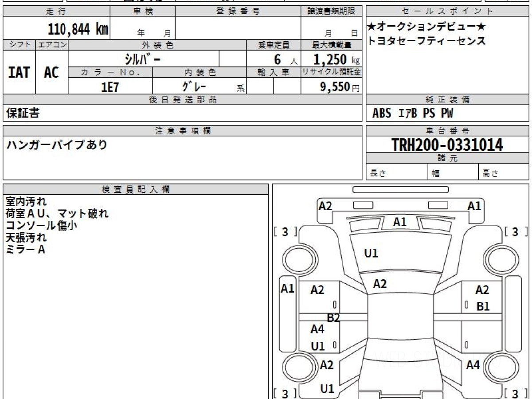The image size is (532, 399).
Task: Click the B1 damage mark on the diagram
Action: point(483,306)
